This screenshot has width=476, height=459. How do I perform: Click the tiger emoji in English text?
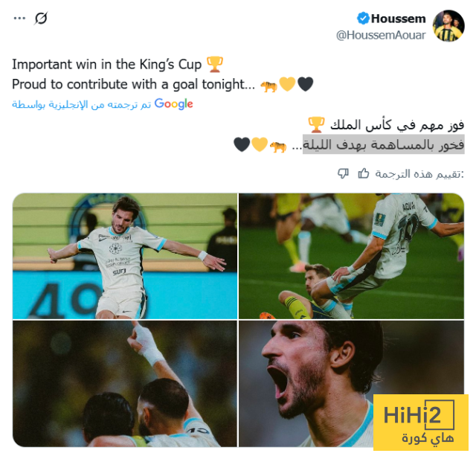pos(269,86)
